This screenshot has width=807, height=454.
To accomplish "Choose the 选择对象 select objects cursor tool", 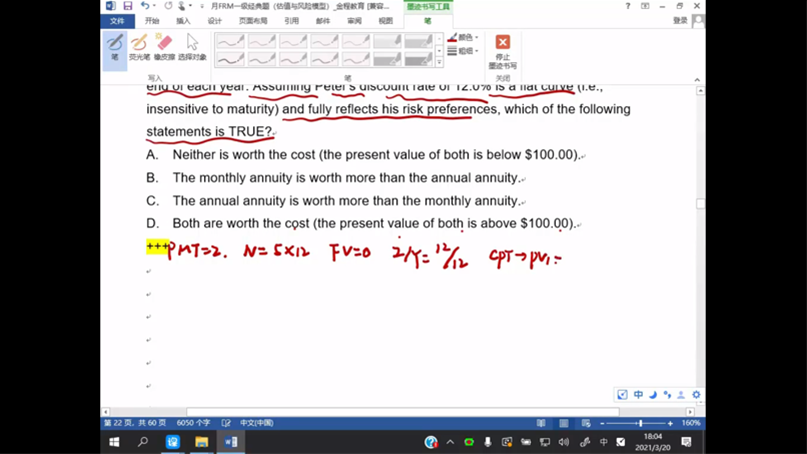I will pyautogui.click(x=192, y=47).
